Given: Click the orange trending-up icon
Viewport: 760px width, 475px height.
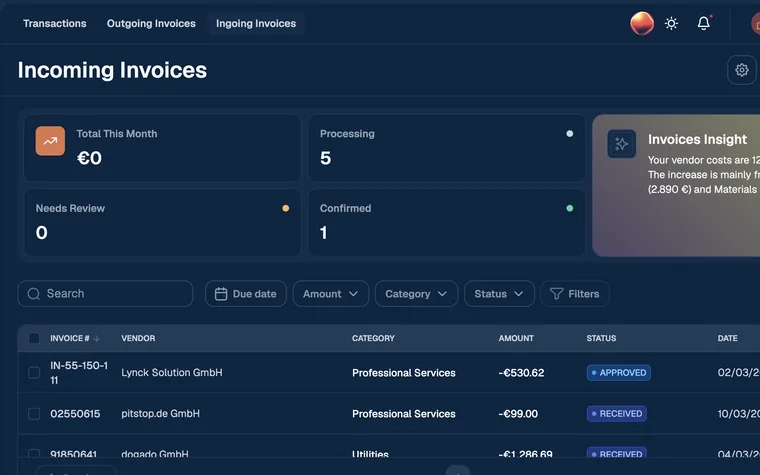Looking at the screenshot, I should (x=50, y=141).
